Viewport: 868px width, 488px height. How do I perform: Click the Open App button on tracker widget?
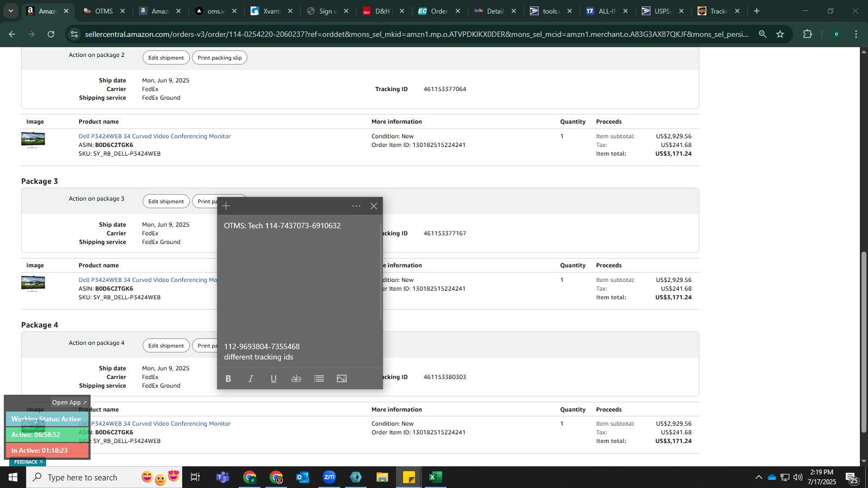[69, 402]
